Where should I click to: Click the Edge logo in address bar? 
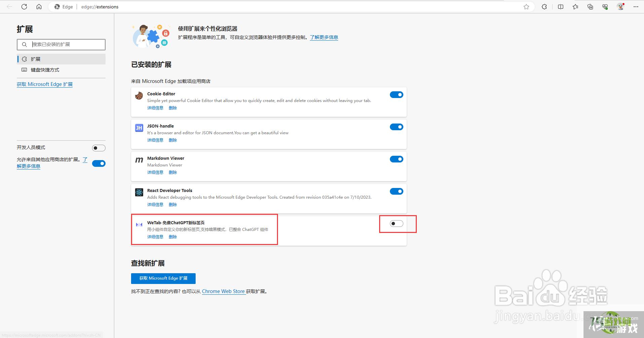[57, 7]
